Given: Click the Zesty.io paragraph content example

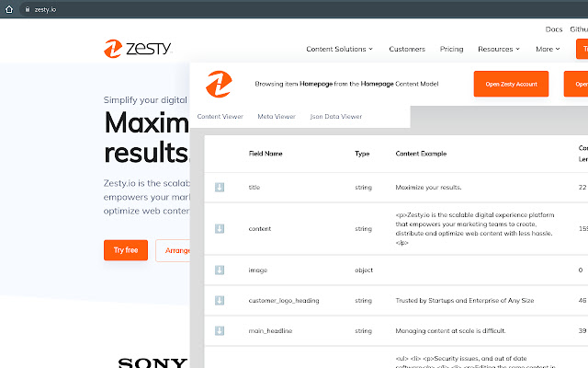Looking at the screenshot, I should coord(474,229).
